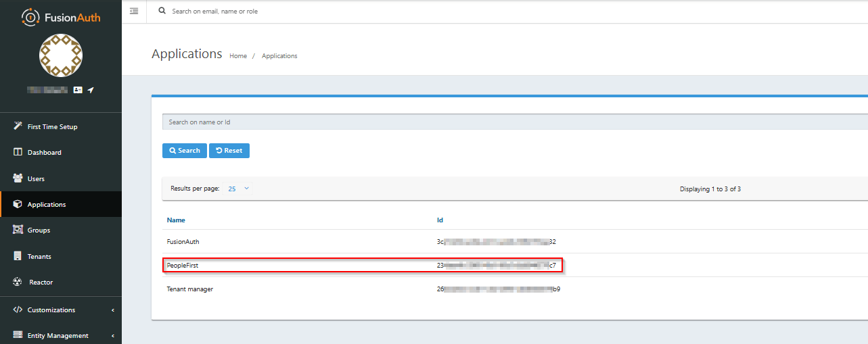Toggle the sidebar collapse hamburger icon
Image resolution: width=868 pixels, height=344 pixels.
(134, 11)
